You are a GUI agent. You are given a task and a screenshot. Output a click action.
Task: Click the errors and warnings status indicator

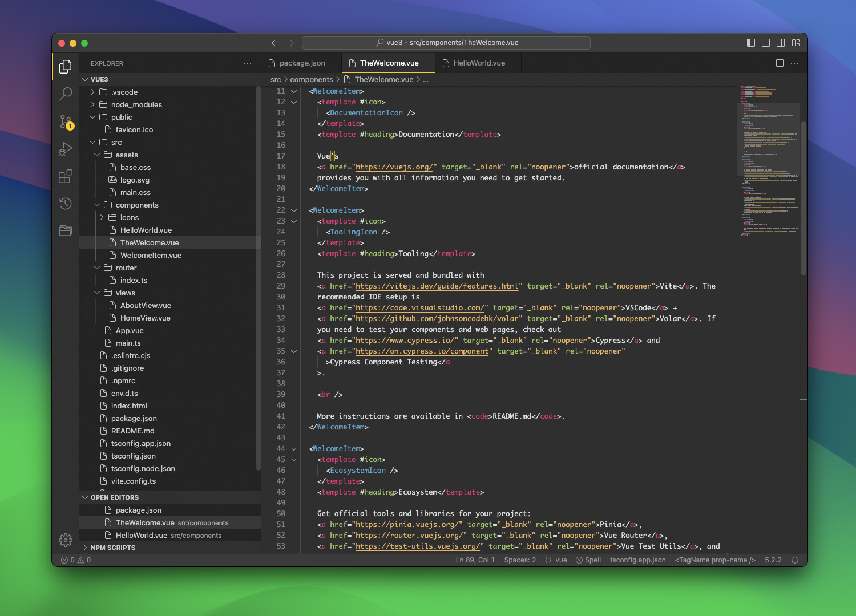point(74,560)
